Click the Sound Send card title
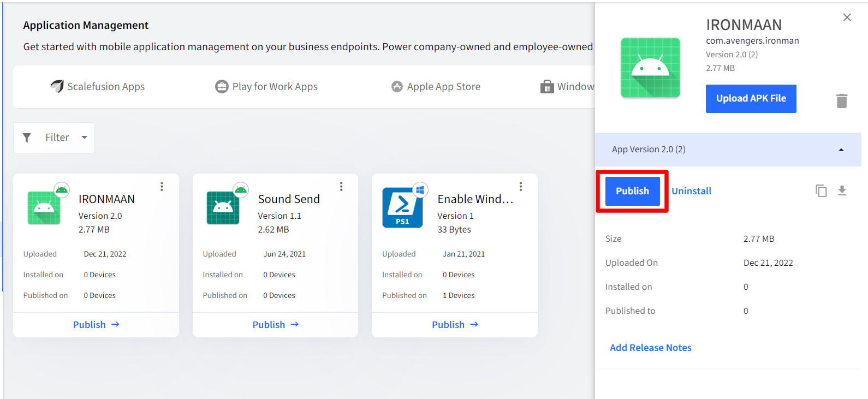 [289, 199]
